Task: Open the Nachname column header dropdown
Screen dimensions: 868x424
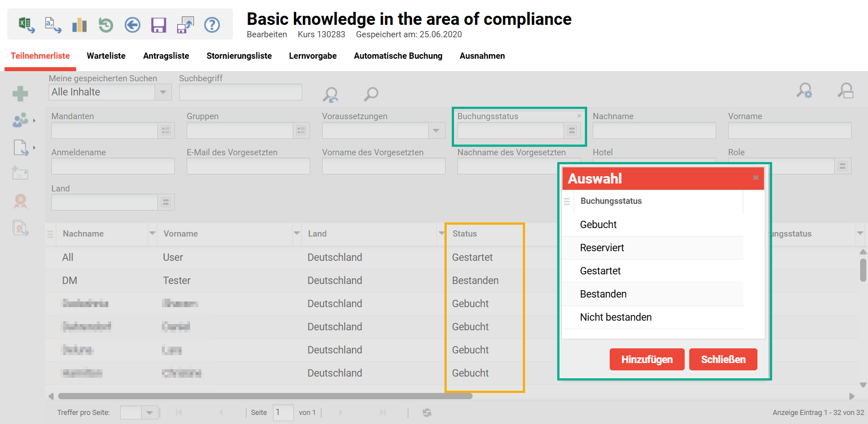Action: 152,234
